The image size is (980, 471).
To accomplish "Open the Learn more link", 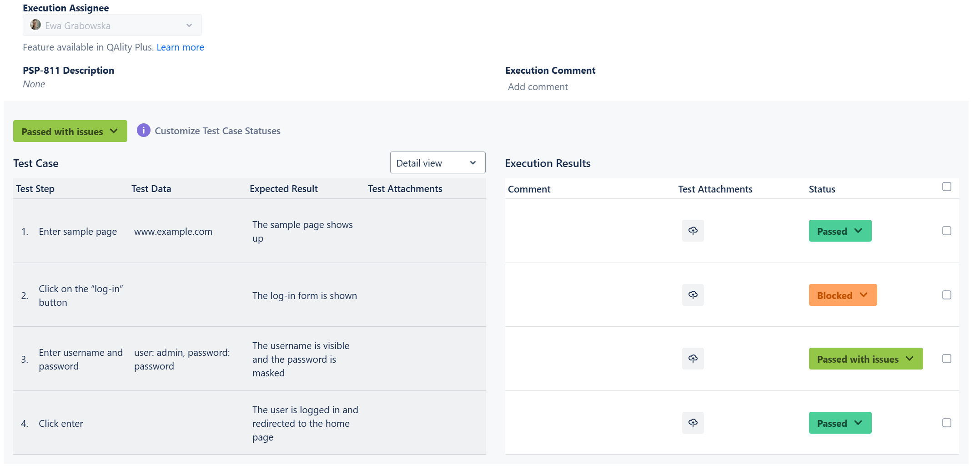I will (x=181, y=47).
